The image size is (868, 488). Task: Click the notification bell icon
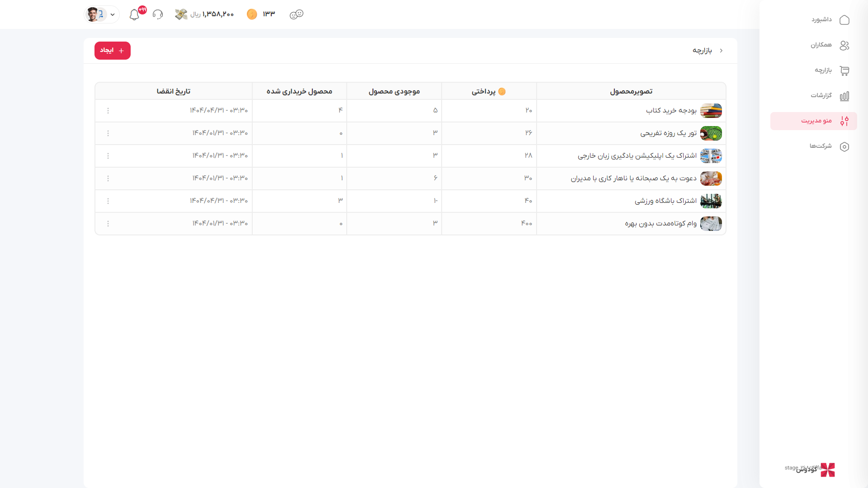click(x=134, y=15)
